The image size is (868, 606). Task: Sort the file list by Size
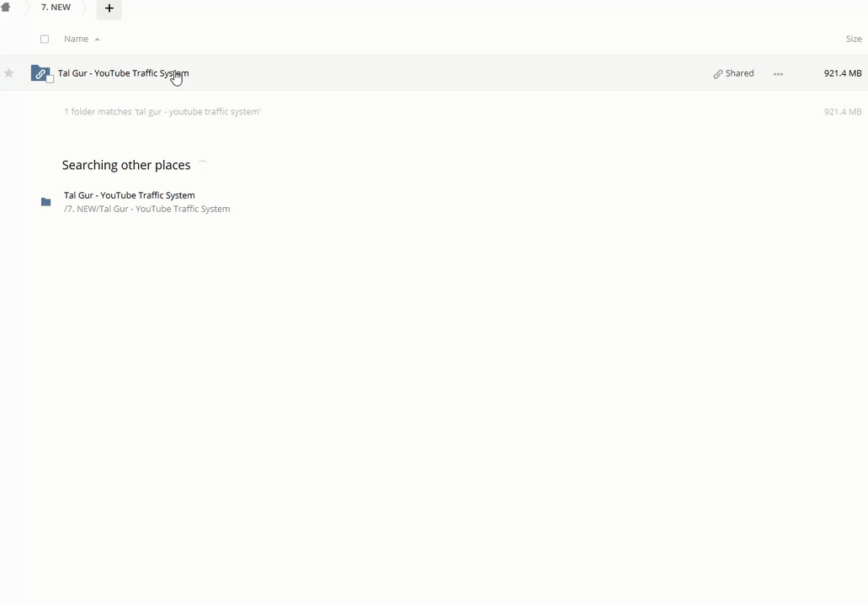pyautogui.click(x=853, y=39)
